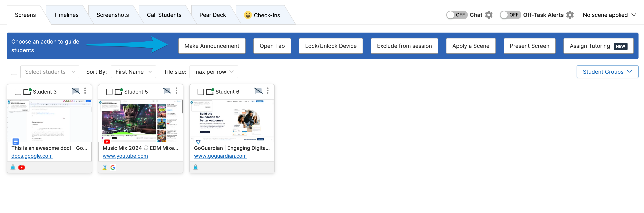
Task: Click Student 5 hidden-screen slash icon
Action: pyautogui.click(x=167, y=91)
